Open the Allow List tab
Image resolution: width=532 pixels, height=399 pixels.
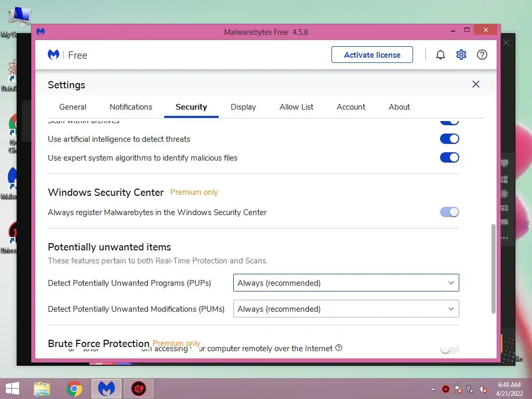(297, 107)
